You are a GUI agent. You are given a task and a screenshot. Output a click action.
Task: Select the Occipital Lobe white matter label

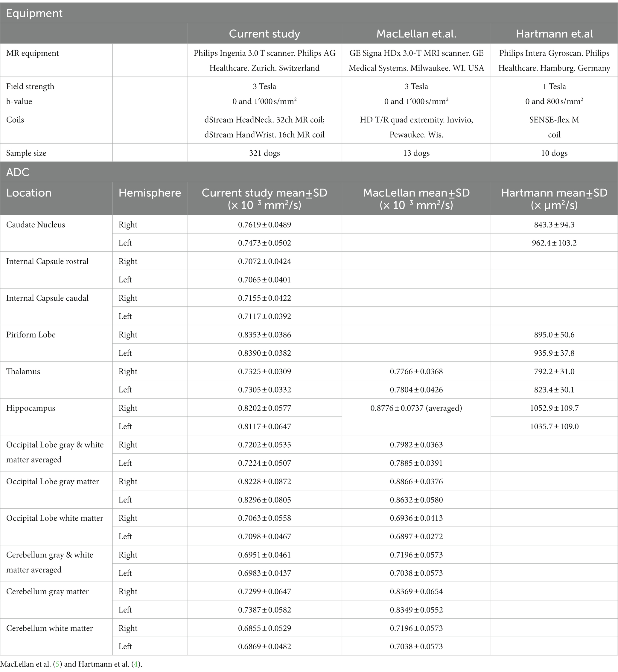54,518
